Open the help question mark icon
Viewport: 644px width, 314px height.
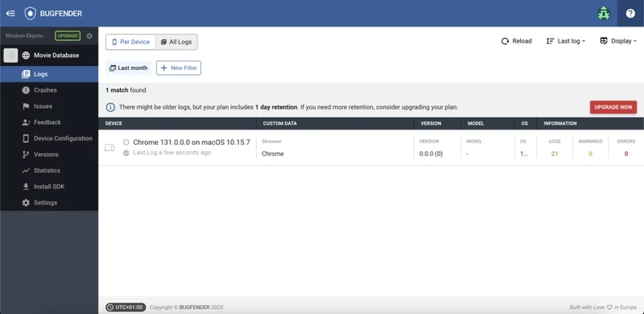630,14
